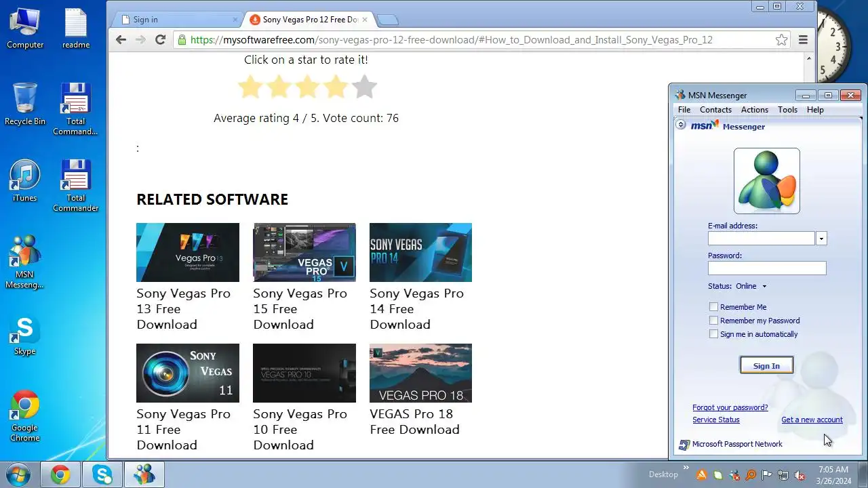Check the Remember Me checkbox
The image size is (868, 488).
pyautogui.click(x=713, y=307)
